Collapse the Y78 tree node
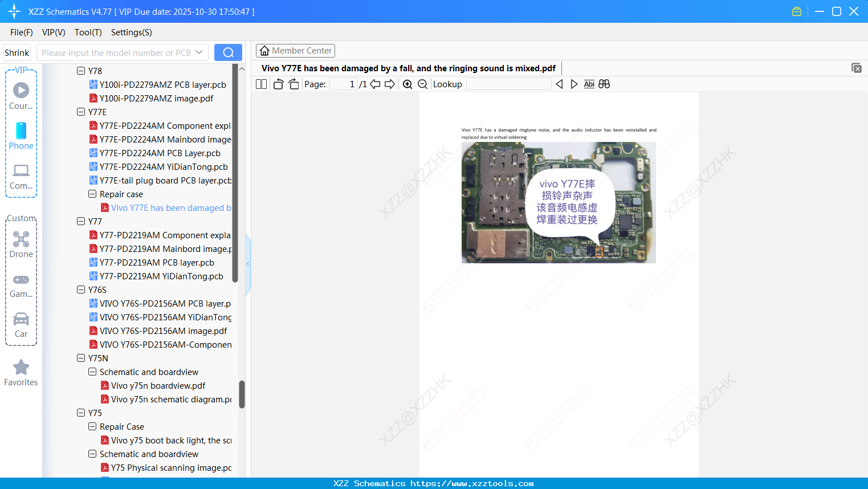 click(x=81, y=71)
